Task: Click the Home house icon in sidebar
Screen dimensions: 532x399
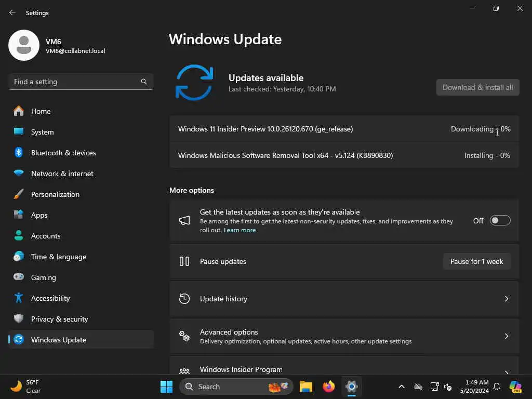Action: 19,111
